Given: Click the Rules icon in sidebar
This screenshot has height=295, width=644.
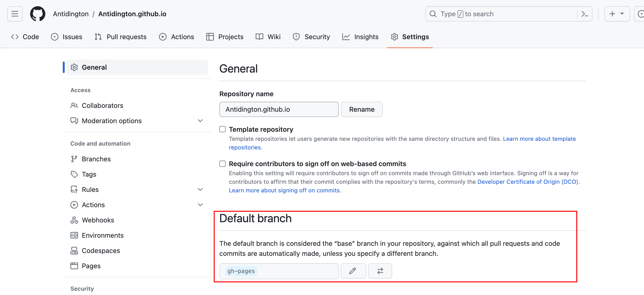Looking at the screenshot, I should click(x=74, y=190).
